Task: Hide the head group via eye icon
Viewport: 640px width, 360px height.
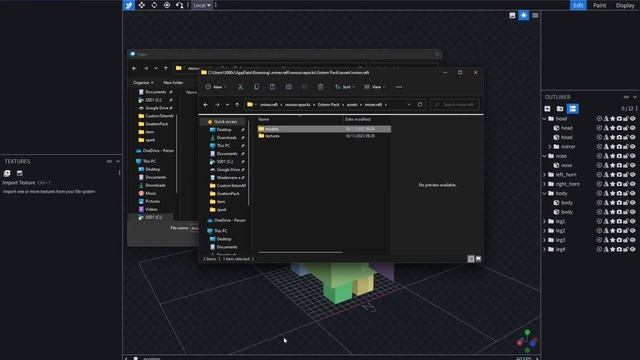Action: (x=633, y=119)
